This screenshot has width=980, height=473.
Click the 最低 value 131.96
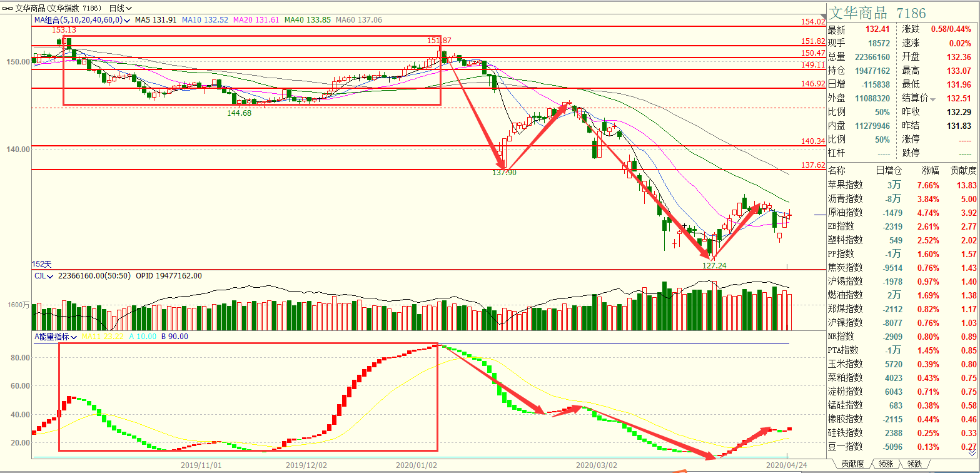(x=958, y=84)
